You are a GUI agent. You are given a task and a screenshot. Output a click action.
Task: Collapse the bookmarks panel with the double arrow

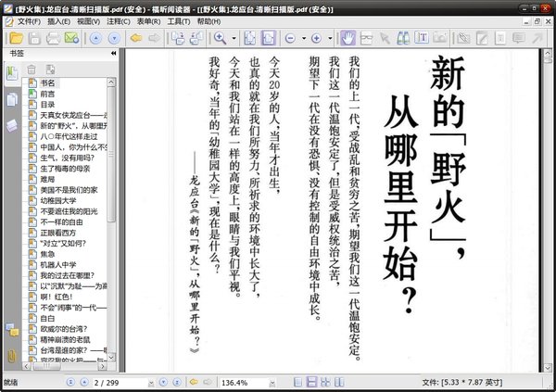(x=113, y=53)
